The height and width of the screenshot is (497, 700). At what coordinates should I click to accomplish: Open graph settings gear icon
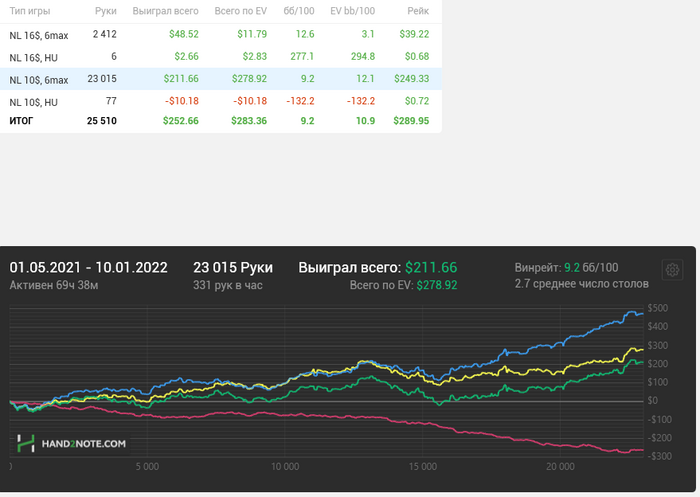[x=672, y=270]
